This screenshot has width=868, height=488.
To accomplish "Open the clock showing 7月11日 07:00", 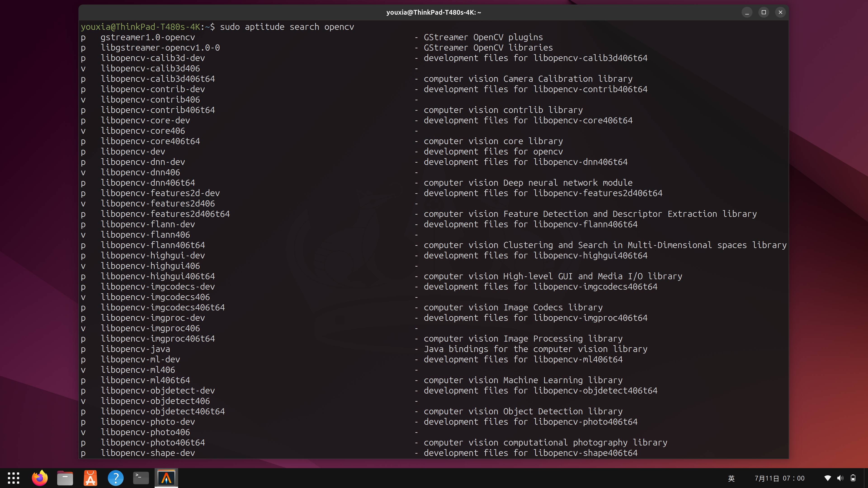I will point(779,478).
